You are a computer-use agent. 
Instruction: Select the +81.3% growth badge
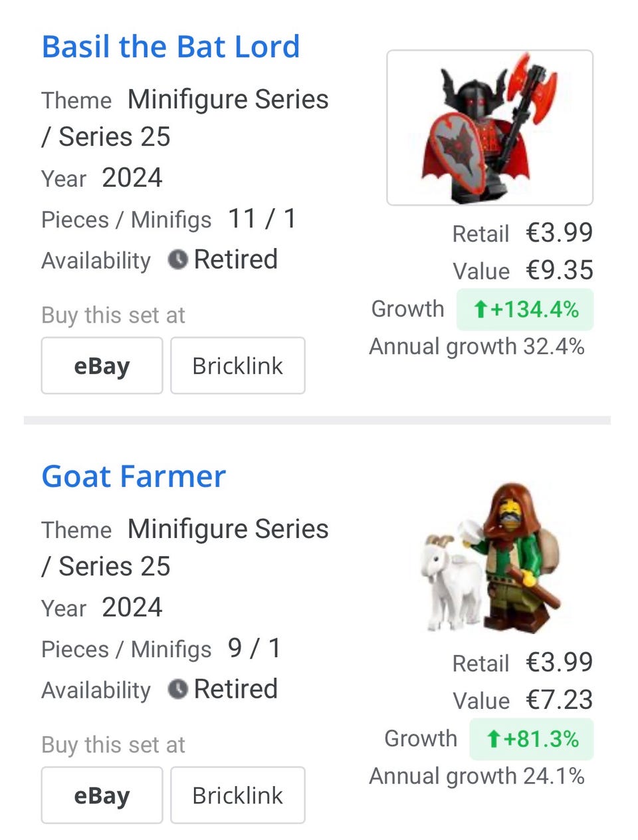(x=532, y=740)
